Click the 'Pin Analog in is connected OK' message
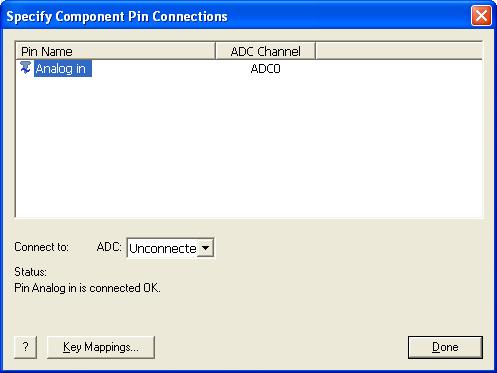Viewport: 497px width, 373px height. coord(87,288)
